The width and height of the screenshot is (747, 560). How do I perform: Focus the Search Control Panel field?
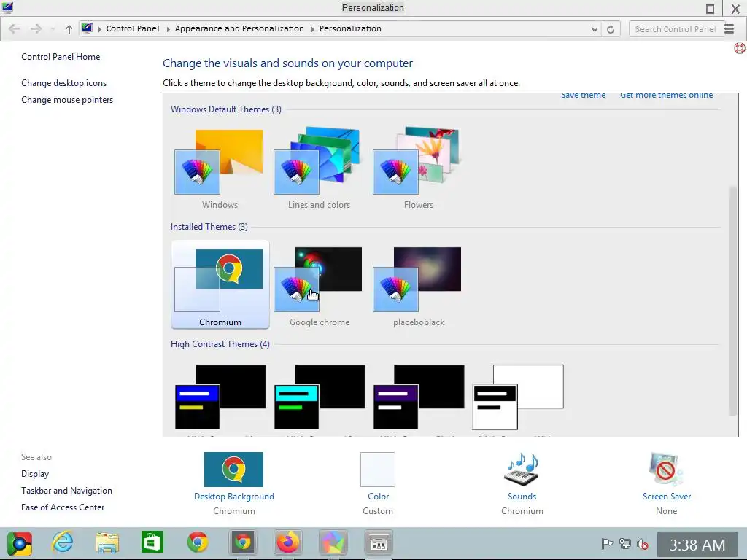tap(676, 29)
